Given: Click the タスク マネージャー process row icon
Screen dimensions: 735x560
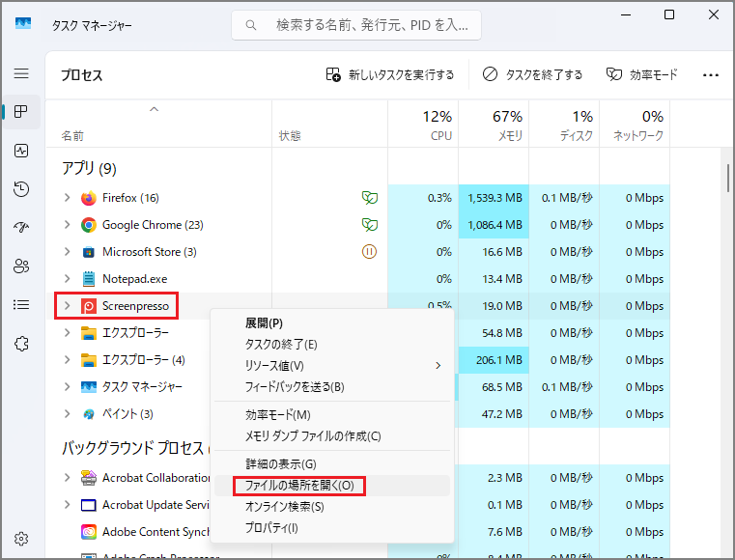Looking at the screenshot, I should click(x=89, y=387).
